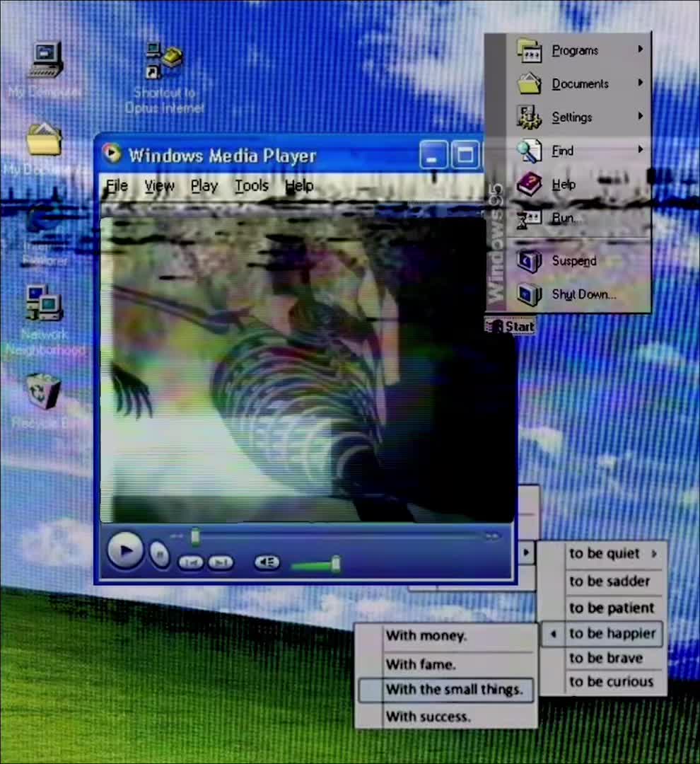Click the seek bar position thumb

(x=195, y=536)
